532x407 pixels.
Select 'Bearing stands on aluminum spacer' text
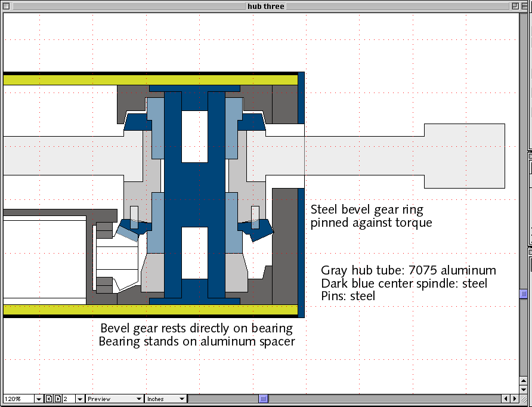pyautogui.click(x=197, y=341)
